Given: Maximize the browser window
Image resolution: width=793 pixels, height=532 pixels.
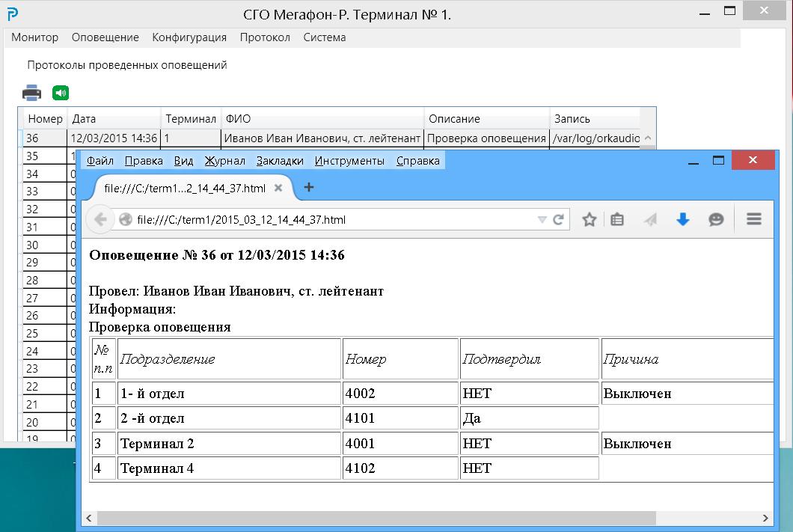Looking at the screenshot, I should (x=718, y=160).
